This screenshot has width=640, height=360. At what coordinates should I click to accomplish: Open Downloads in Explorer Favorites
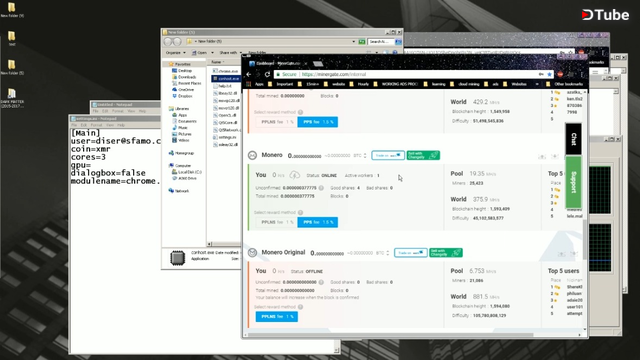click(184, 77)
